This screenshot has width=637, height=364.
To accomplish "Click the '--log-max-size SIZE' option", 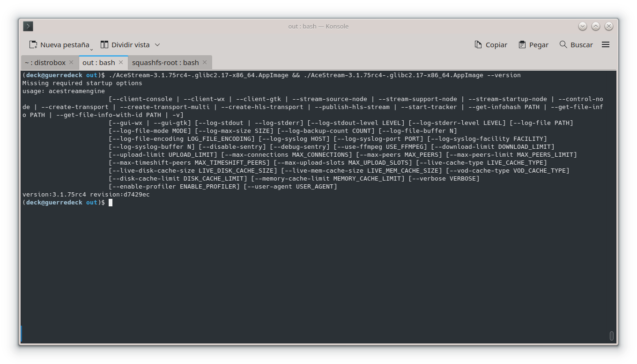I will 234,131.
